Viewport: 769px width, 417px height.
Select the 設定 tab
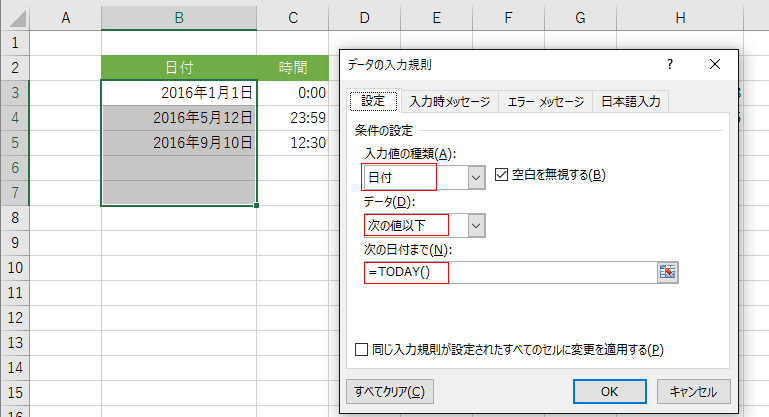click(373, 102)
